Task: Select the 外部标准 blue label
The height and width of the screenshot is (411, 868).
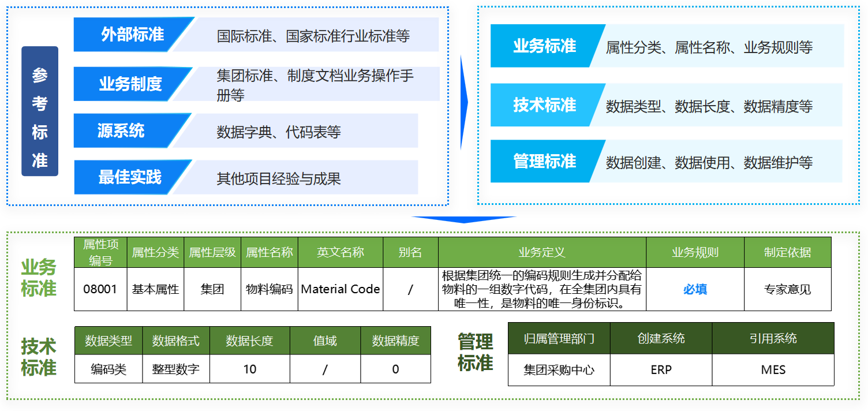Action: pos(132,35)
